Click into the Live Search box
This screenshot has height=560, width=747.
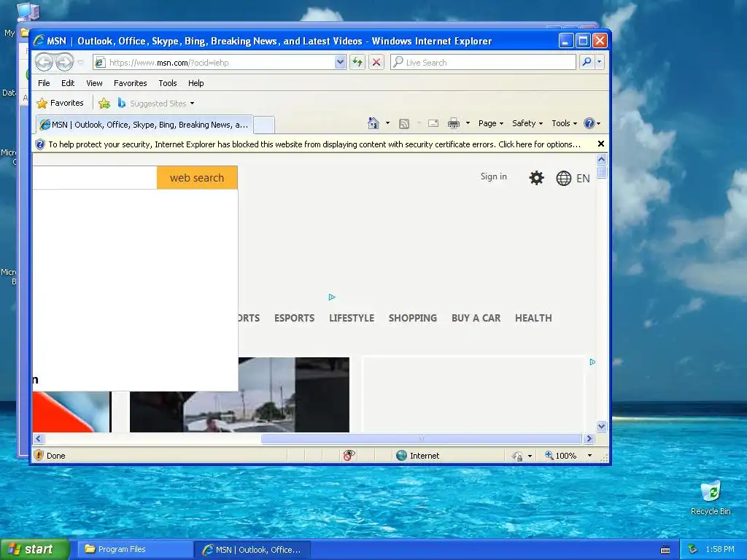pos(483,63)
